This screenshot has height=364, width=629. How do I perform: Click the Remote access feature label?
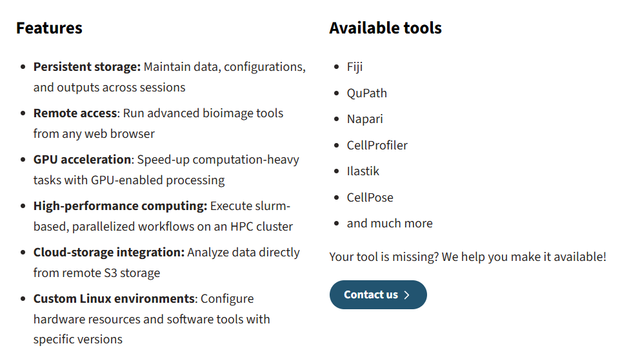click(75, 113)
